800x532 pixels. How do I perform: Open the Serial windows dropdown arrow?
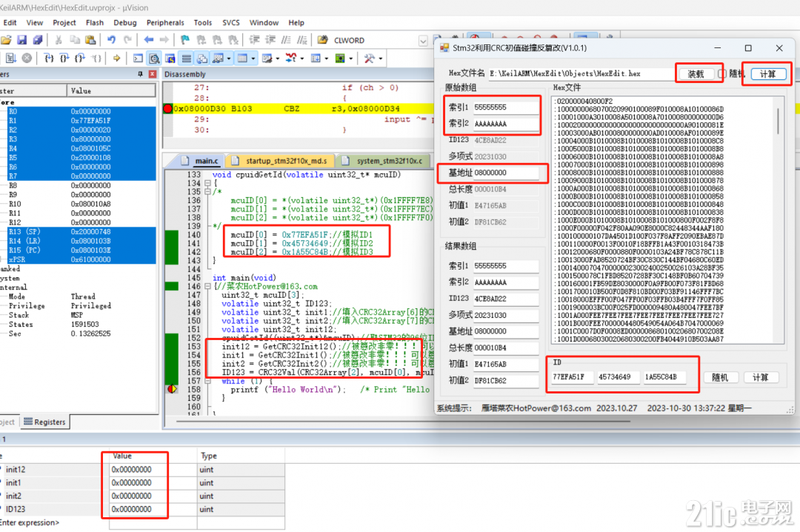278,59
